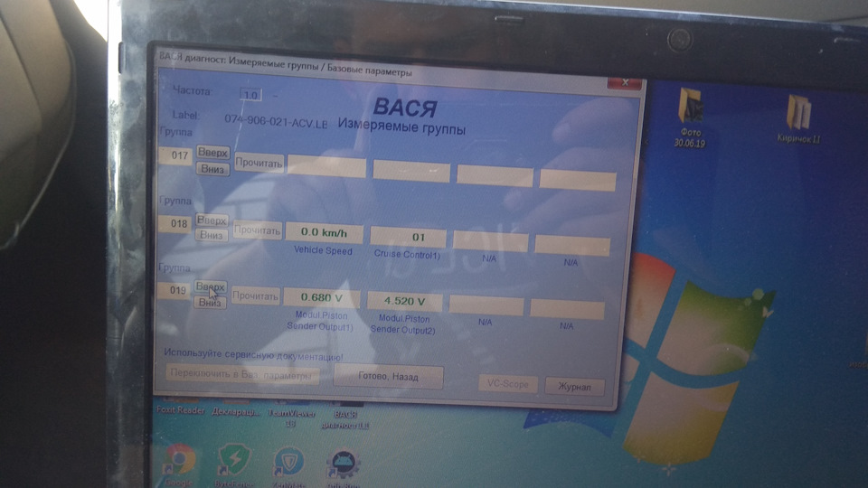Launch ZenMate VPN desktop shortcut
Viewport: 868px width, 488px height.
pyautogui.click(x=288, y=467)
